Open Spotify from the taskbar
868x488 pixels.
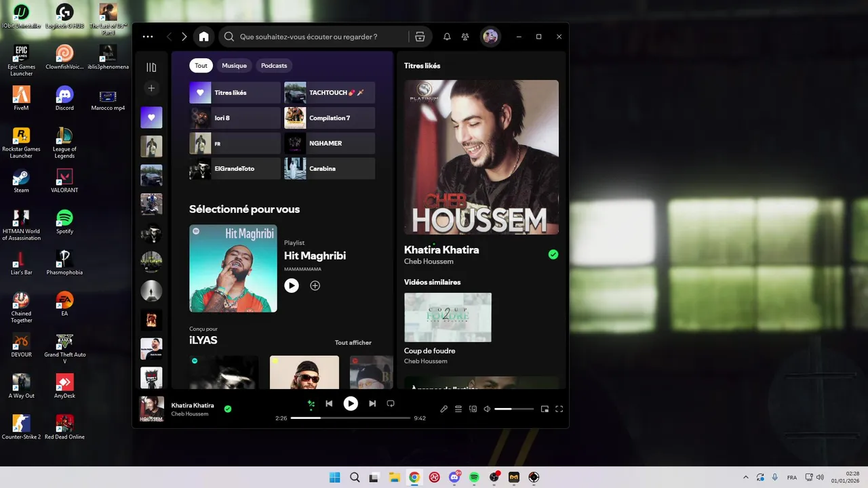coord(474,477)
